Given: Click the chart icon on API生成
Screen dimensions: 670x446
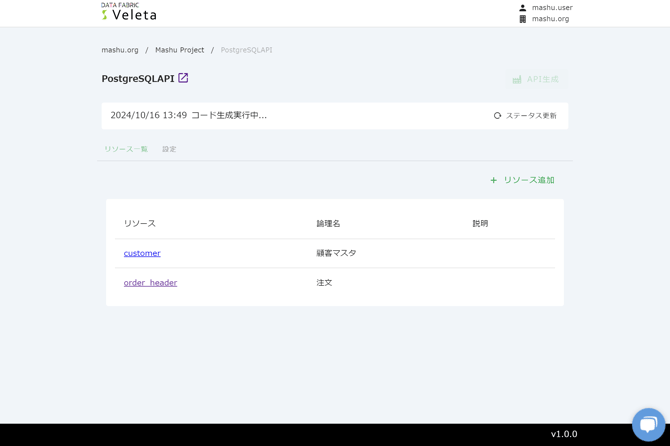Looking at the screenshot, I should [517, 79].
